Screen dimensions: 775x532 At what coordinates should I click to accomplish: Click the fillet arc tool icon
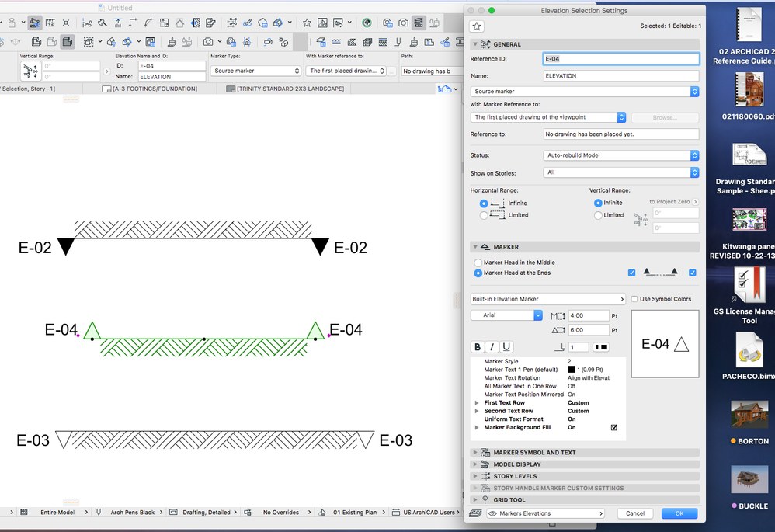148,23
